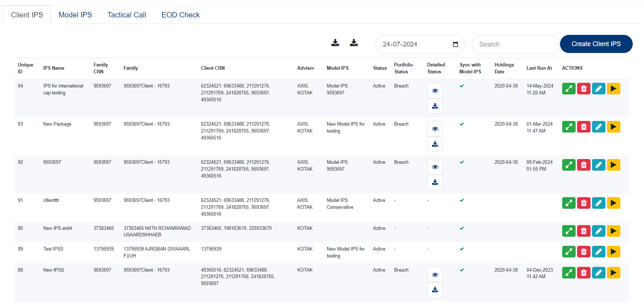Switch to the Model IPS tab
The image size is (644, 305).
coord(75,15)
